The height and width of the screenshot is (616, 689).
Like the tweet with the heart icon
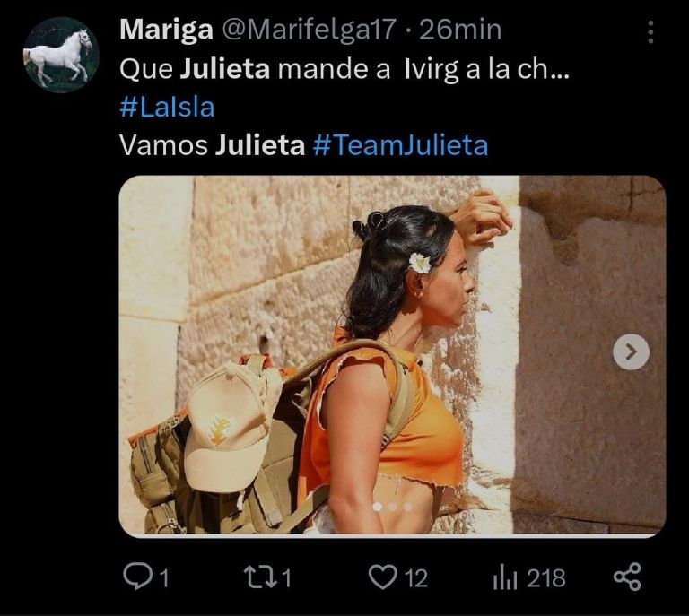coord(382,577)
